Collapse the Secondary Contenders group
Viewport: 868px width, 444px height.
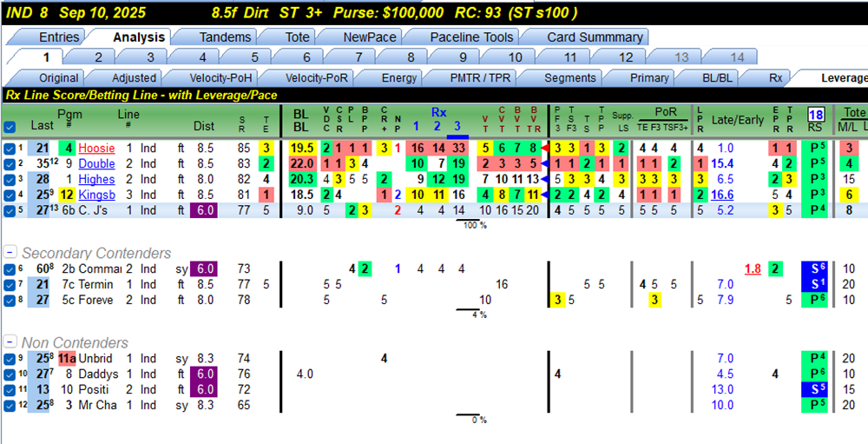coord(10,254)
